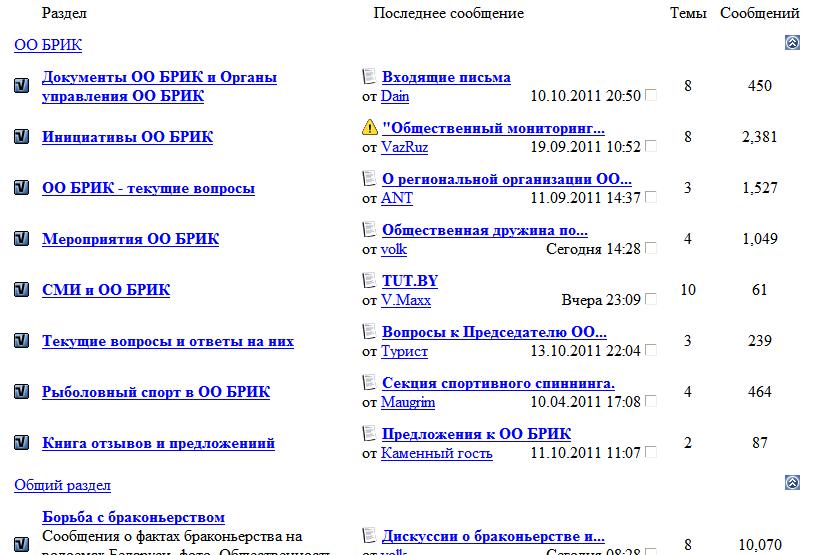Collapse the Общий раздел category section

click(x=792, y=483)
